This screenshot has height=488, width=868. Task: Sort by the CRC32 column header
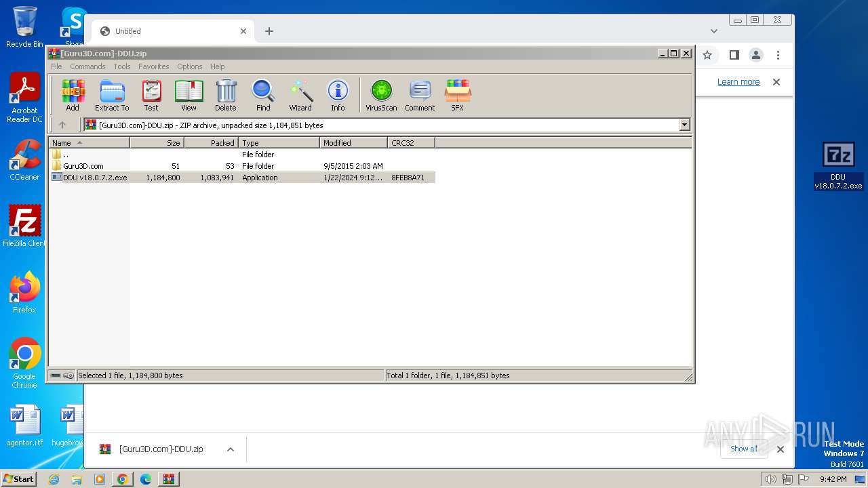point(411,142)
